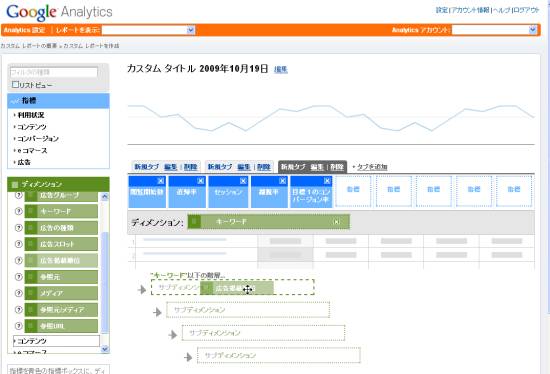Select the first 新規タブ tab
550x374 pixels.
coord(147,167)
